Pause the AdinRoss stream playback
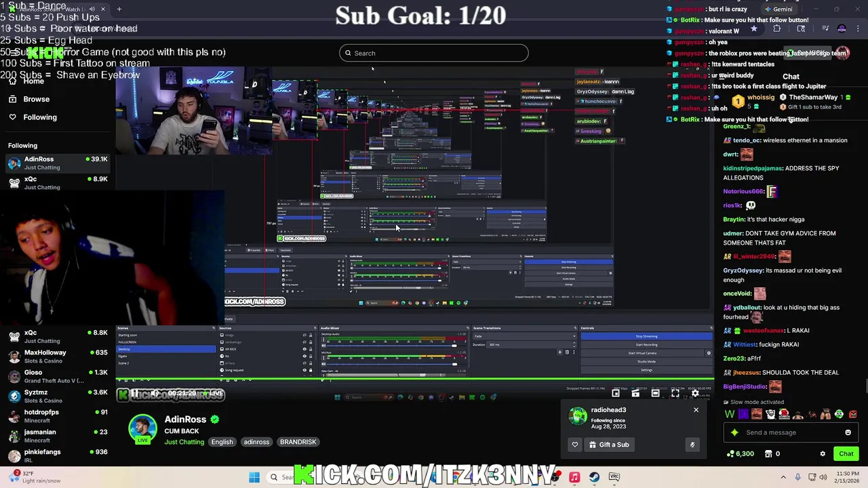Screen dimensions: 868x488 (x=135, y=393)
